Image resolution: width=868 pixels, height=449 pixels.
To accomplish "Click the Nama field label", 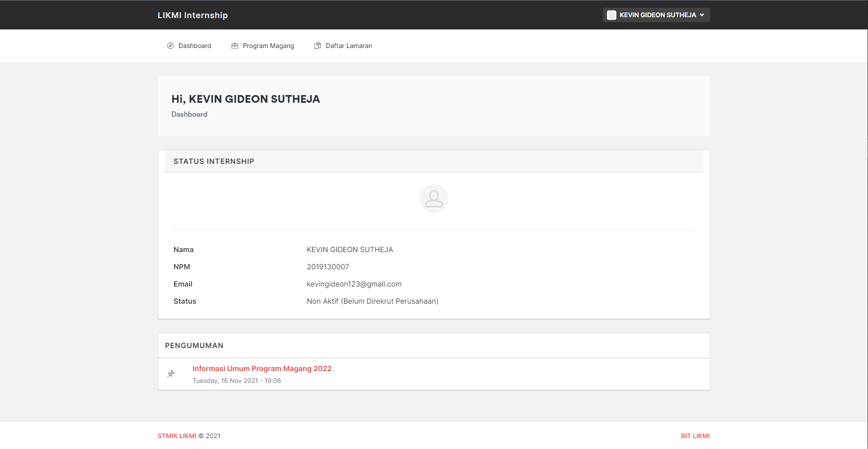I will tap(183, 249).
